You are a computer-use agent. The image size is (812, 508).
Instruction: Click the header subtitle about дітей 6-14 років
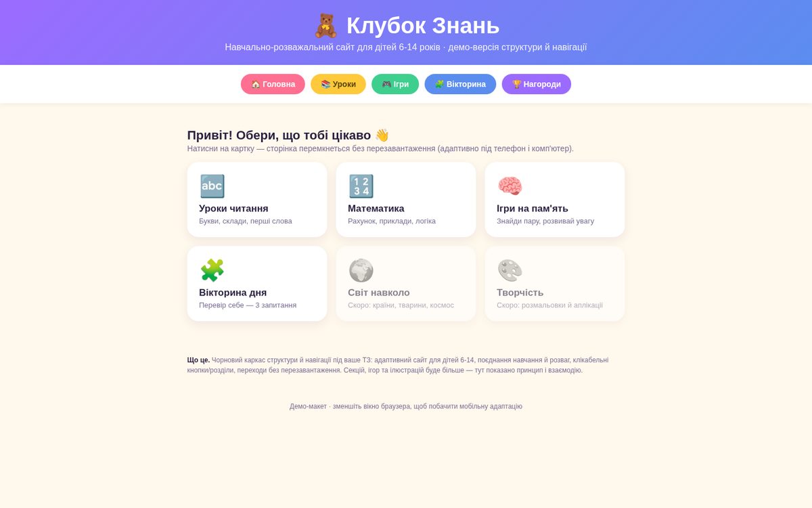coord(406,47)
